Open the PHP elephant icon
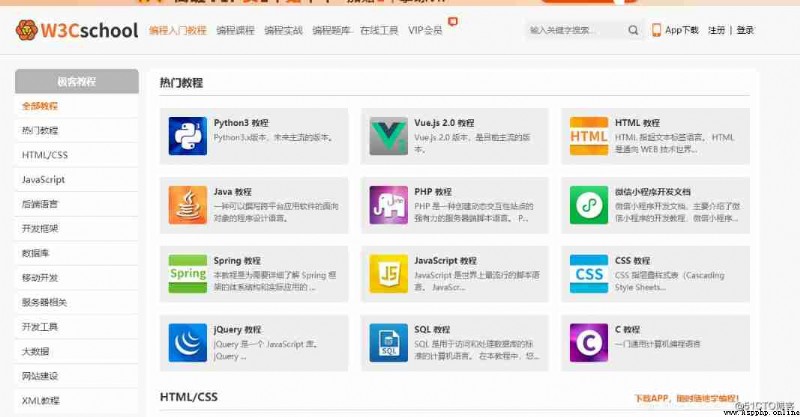Screen dimensions: 800x417 click(x=388, y=205)
